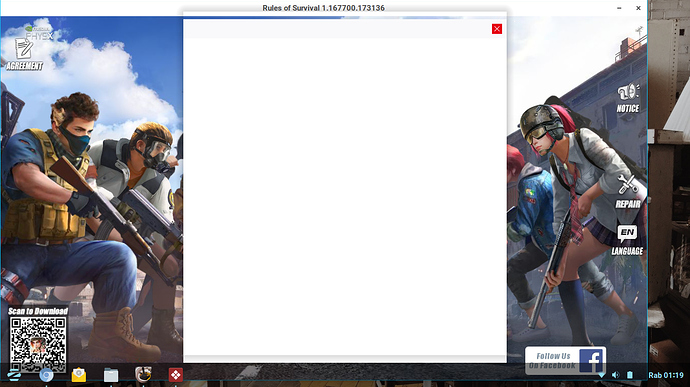Open the EN Language selector
This screenshot has width=690, height=387.
[627, 240]
